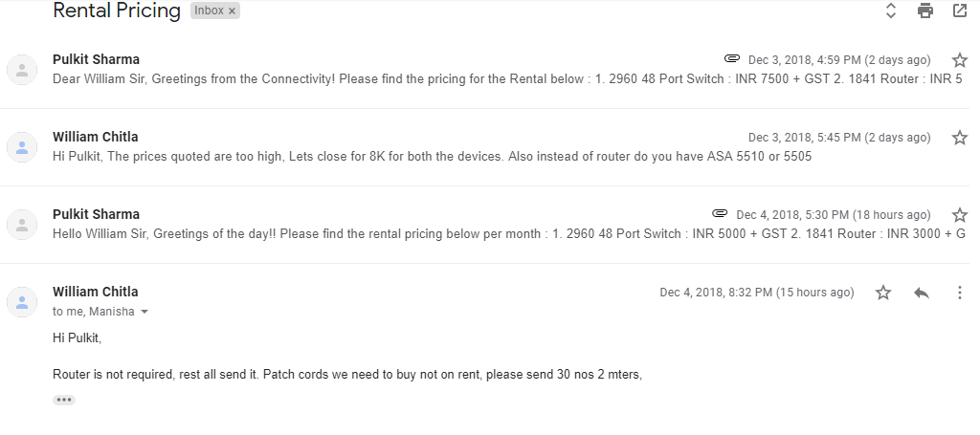Open thread in new window
Image resolution: width=980 pixels, height=435 pixels.
coord(959,11)
